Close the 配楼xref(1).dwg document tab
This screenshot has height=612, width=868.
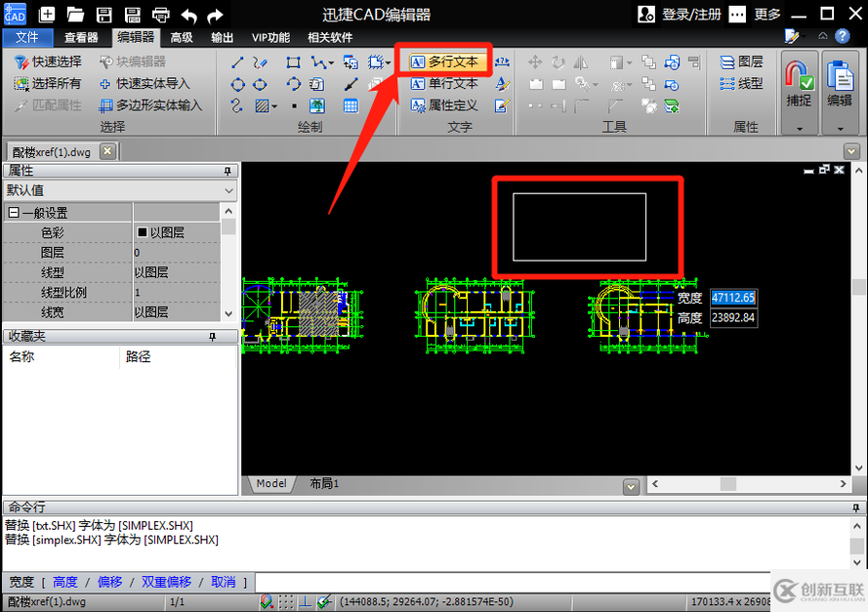pyautogui.click(x=108, y=151)
